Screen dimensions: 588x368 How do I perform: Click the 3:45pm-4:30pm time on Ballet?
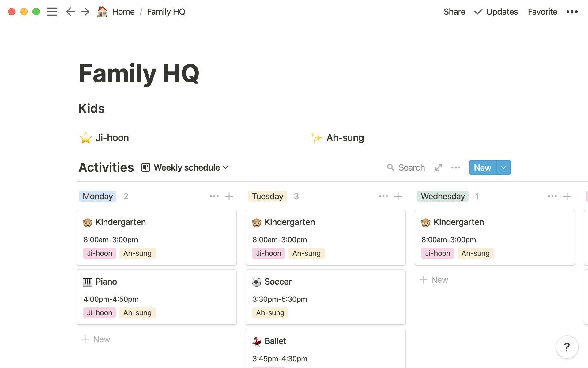280,358
